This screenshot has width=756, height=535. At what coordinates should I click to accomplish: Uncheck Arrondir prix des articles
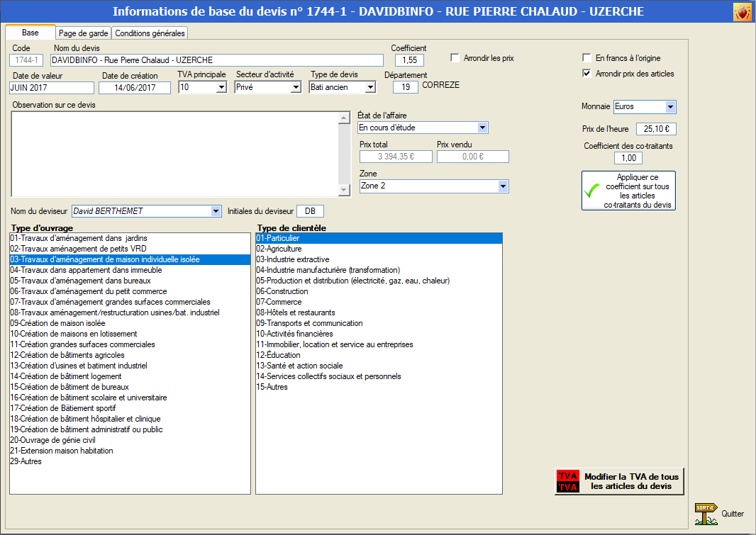pos(587,74)
